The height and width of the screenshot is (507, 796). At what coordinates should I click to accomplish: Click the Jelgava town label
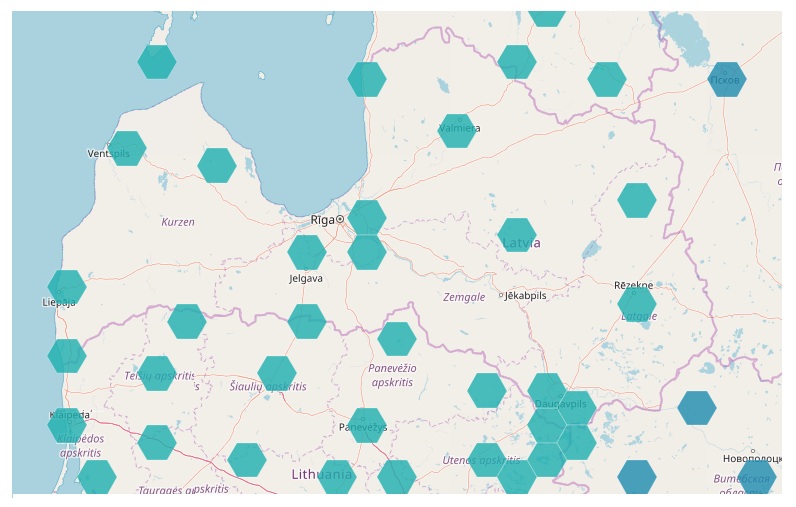[x=305, y=279]
